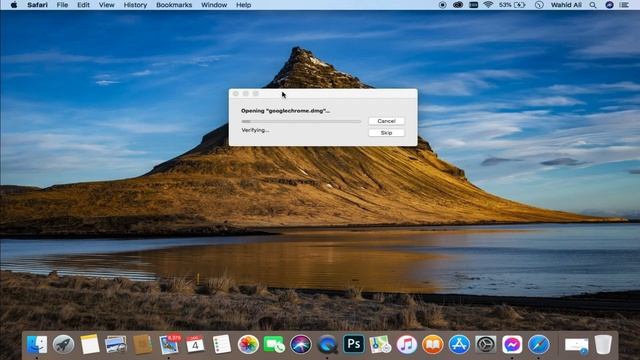
Task: Open the File menu
Action: click(62, 5)
